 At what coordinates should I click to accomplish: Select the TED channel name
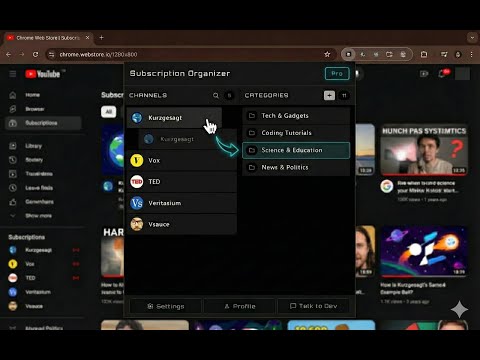click(x=154, y=182)
